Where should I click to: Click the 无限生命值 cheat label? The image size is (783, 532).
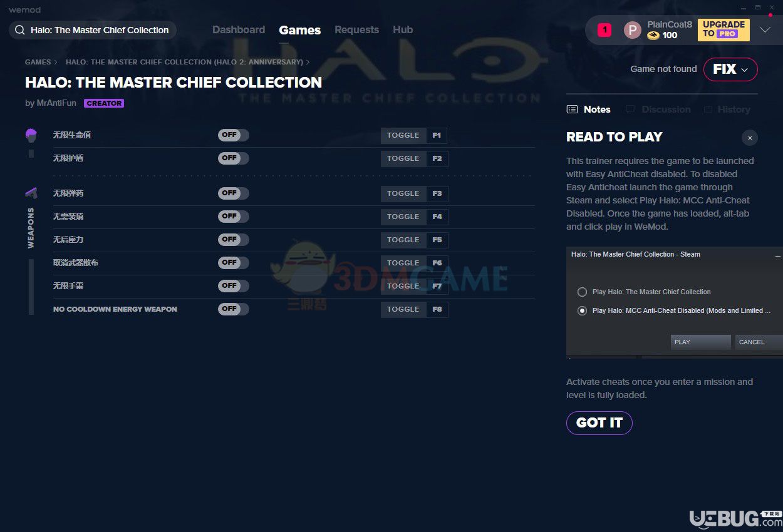point(72,135)
